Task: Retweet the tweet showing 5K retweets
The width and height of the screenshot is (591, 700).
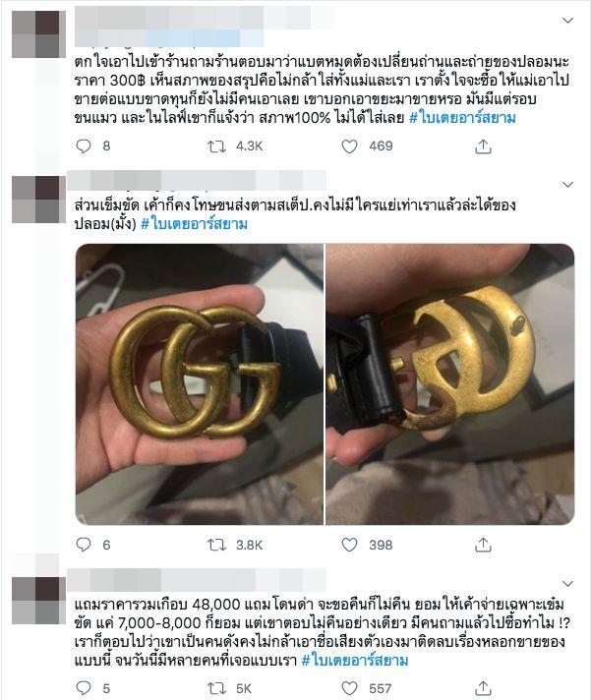Action: click(217, 688)
